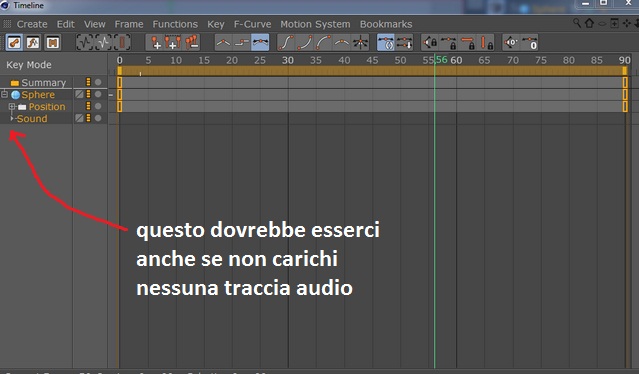Click frame 30 on the timeline ruler

[288, 60]
